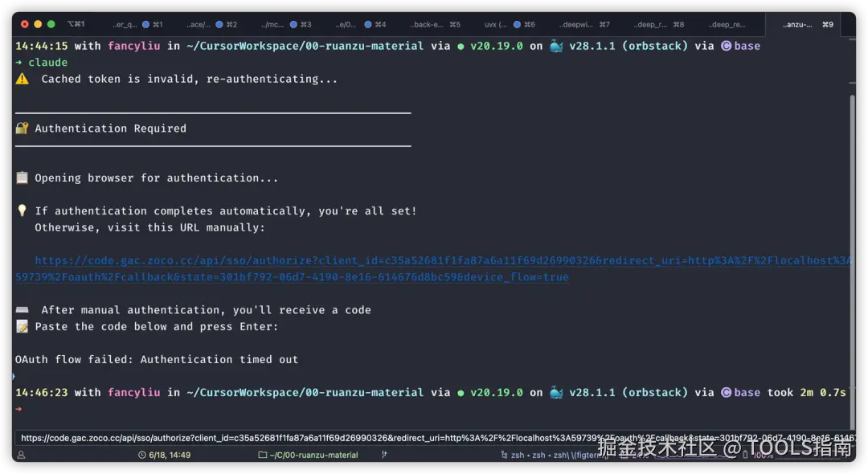Click the lock icon beside Authentication Required
Image resolution: width=868 pixels, height=474 pixels.
(x=23, y=129)
